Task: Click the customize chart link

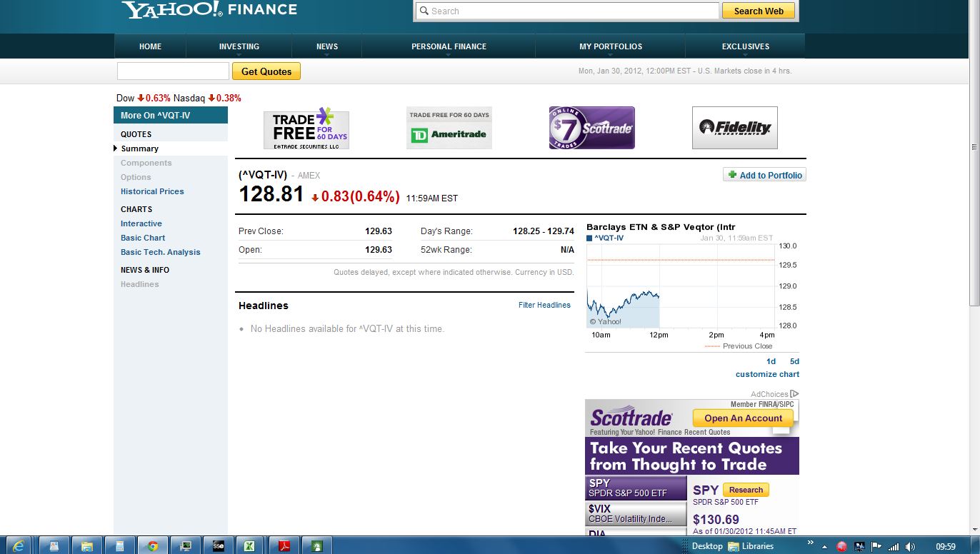Action: tap(767, 374)
